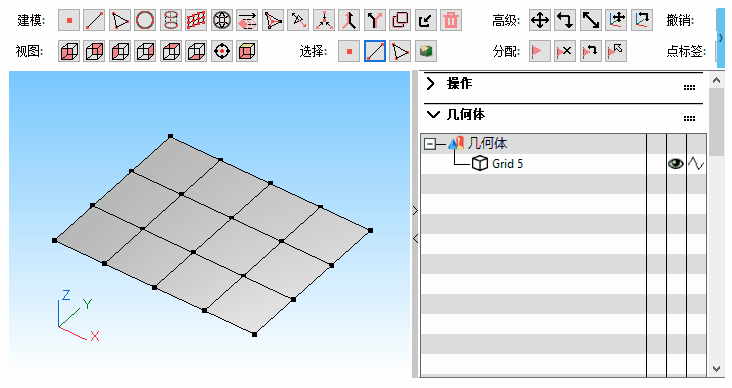Select Grid 5 in geometry tree
This screenshot has width=732, height=388.
(x=507, y=164)
